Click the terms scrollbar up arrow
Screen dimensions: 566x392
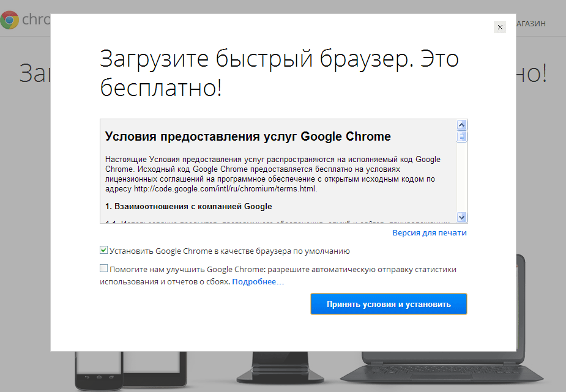pos(462,125)
